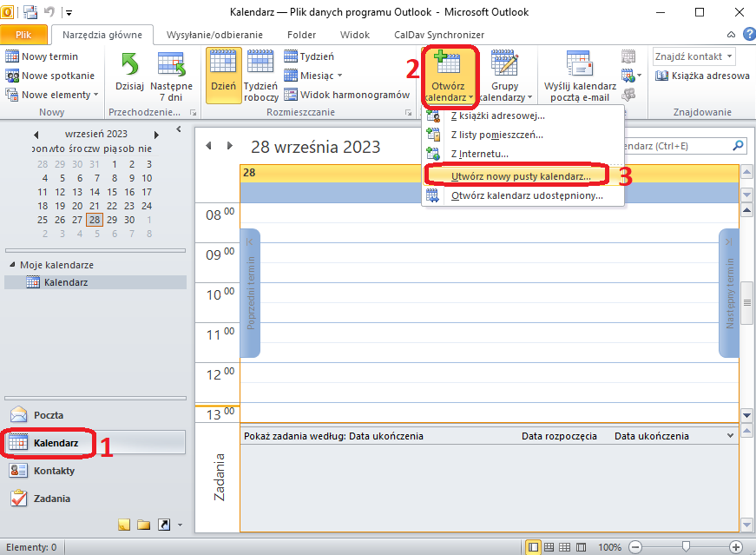Expand the Miesiąc view dropdown arrow
Image resolution: width=756 pixels, height=555 pixels.
click(339, 76)
